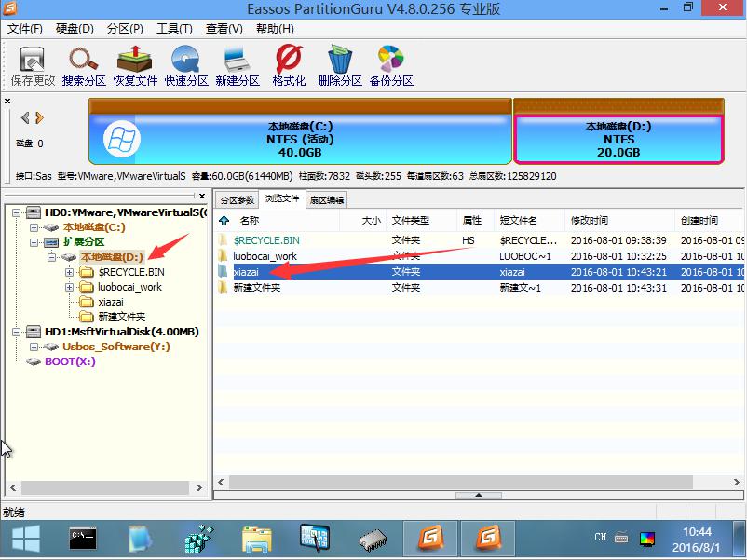Screen dimensions: 747x560
Task: Open the 恢复文件 (recover files) tool
Action: 137,63
